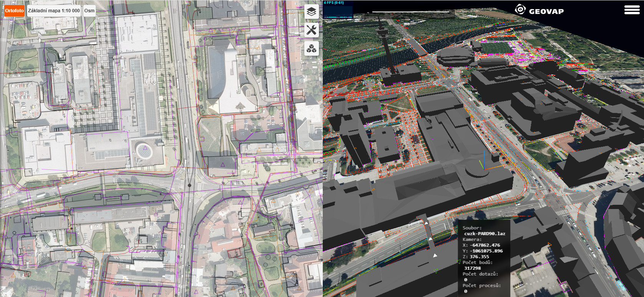Switch base map to Osm
The width and height of the screenshot is (644, 297).
pyautogui.click(x=90, y=11)
